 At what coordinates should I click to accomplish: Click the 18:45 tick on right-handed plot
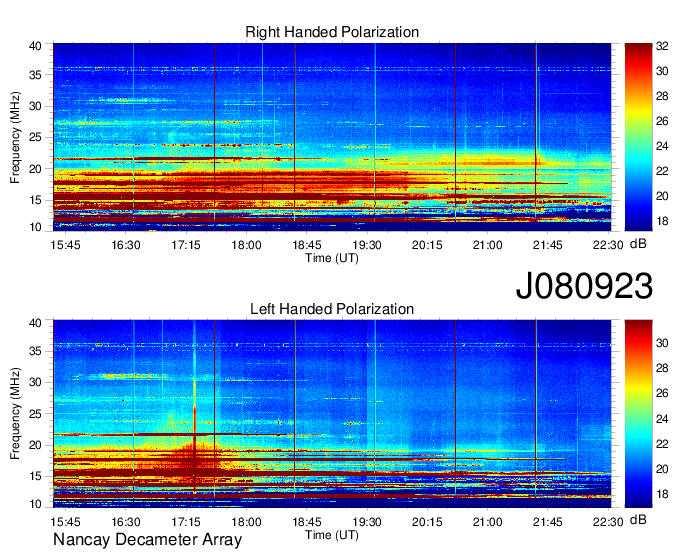[x=307, y=245]
